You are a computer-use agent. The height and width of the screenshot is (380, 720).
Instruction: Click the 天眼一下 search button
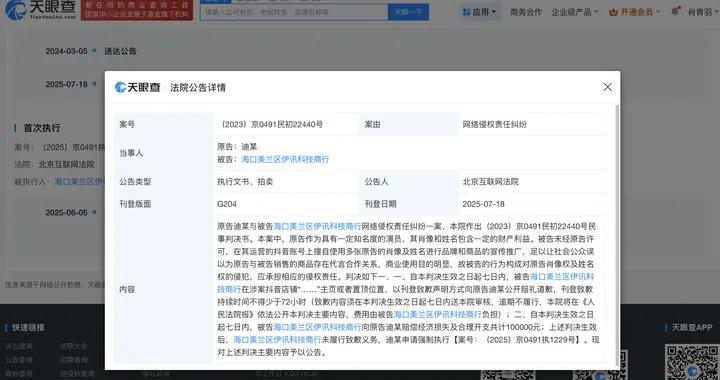tap(408, 12)
